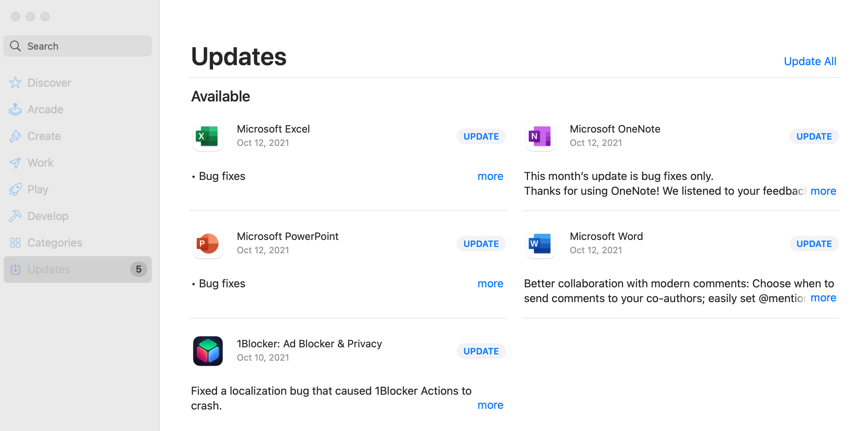Select the Develop hammer icon
This screenshot has height=431, width=868.
(x=15, y=216)
